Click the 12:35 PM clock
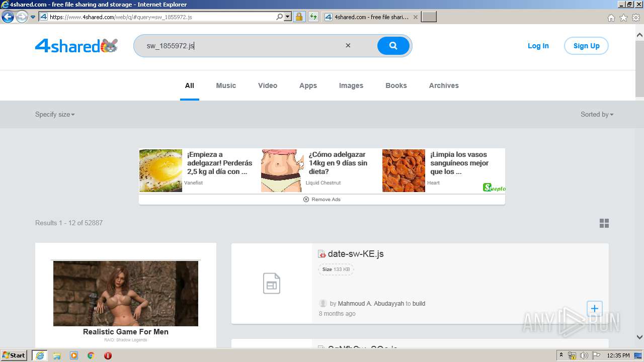This screenshot has width=644, height=362. (618, 355)
